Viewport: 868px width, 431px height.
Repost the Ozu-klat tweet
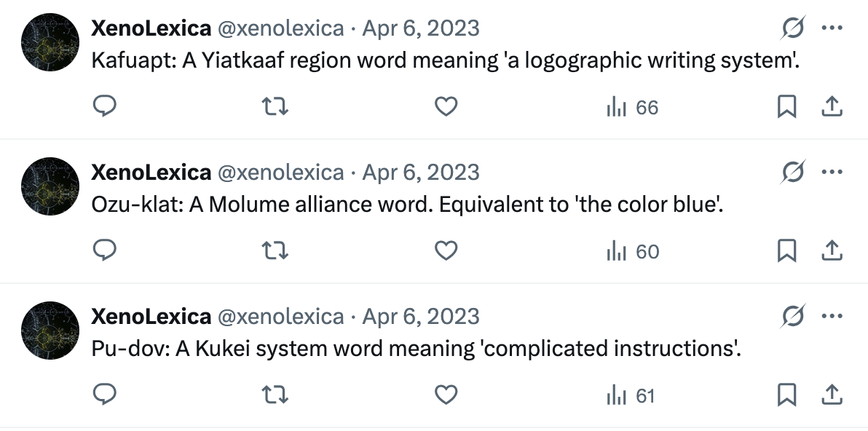coord(275,250)
